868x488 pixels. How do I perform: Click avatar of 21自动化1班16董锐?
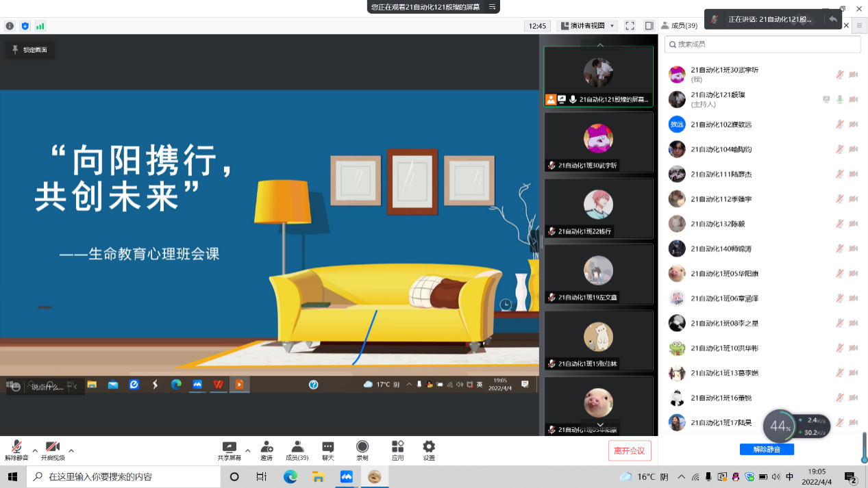coord(677,398)
